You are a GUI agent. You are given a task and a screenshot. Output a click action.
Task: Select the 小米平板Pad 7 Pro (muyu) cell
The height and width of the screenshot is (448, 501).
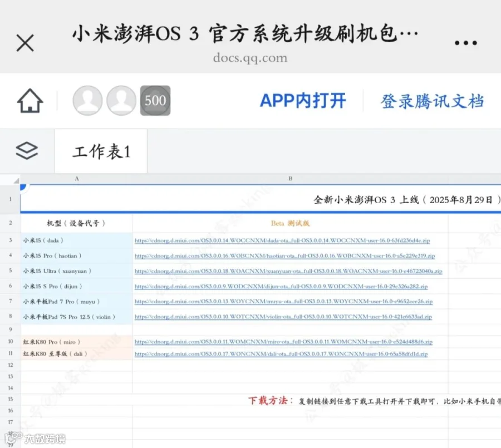76,301
